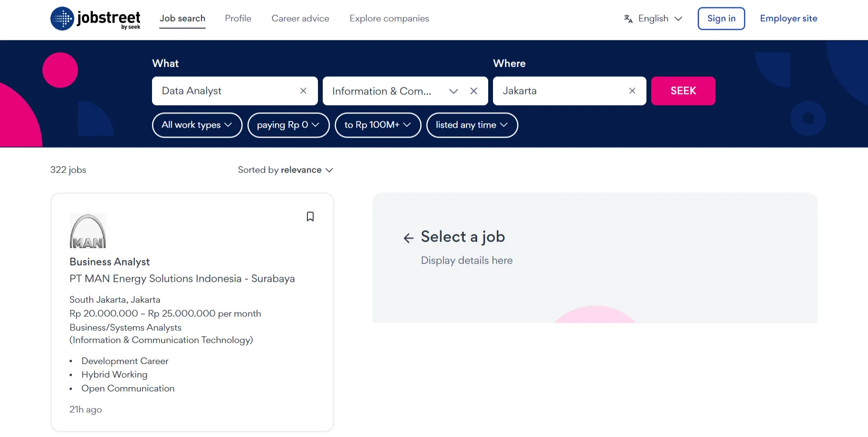Go to the Profile tab
Image resolution: width=868 pixels, height=437 pixels.
pos(238,19)
